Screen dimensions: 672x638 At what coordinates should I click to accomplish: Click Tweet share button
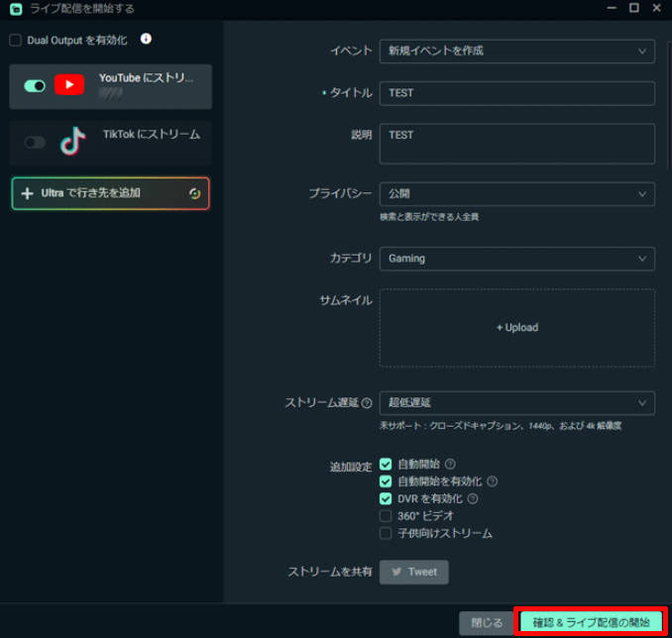click(x=414, y=572)
